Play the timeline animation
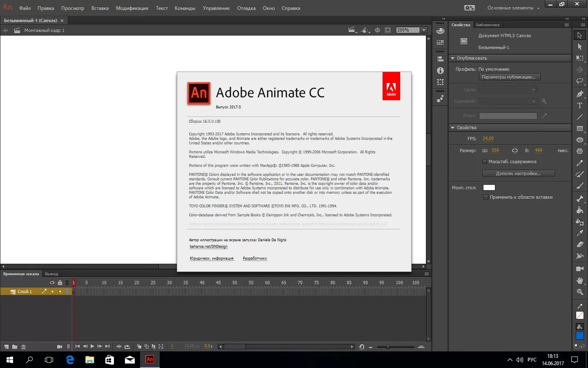Image resolution: width=588 pixels, height=368 pixels. tap(92, 346)
